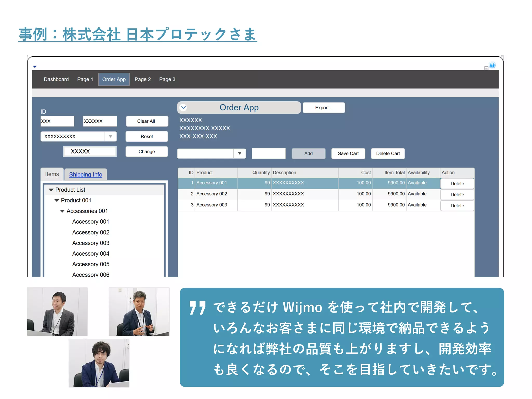Sort by the Availability column header
Viewport: 532px width, 399px height.
tap(423, 172)
